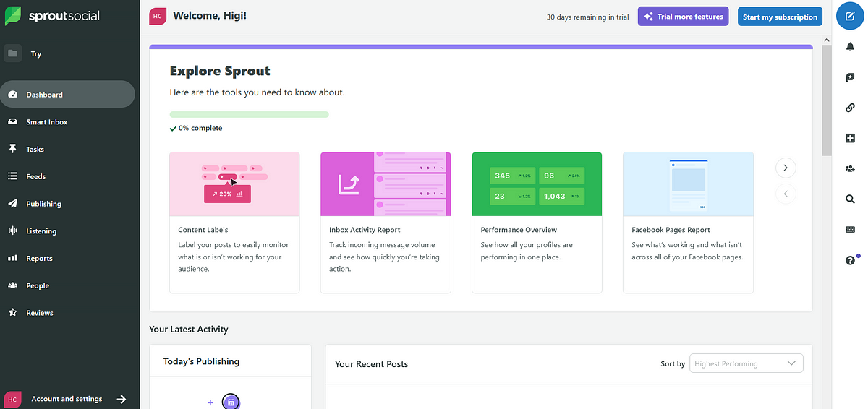Select Listening in the left navigation
This screenshot has height=409, width=868.
click(41, 231)
